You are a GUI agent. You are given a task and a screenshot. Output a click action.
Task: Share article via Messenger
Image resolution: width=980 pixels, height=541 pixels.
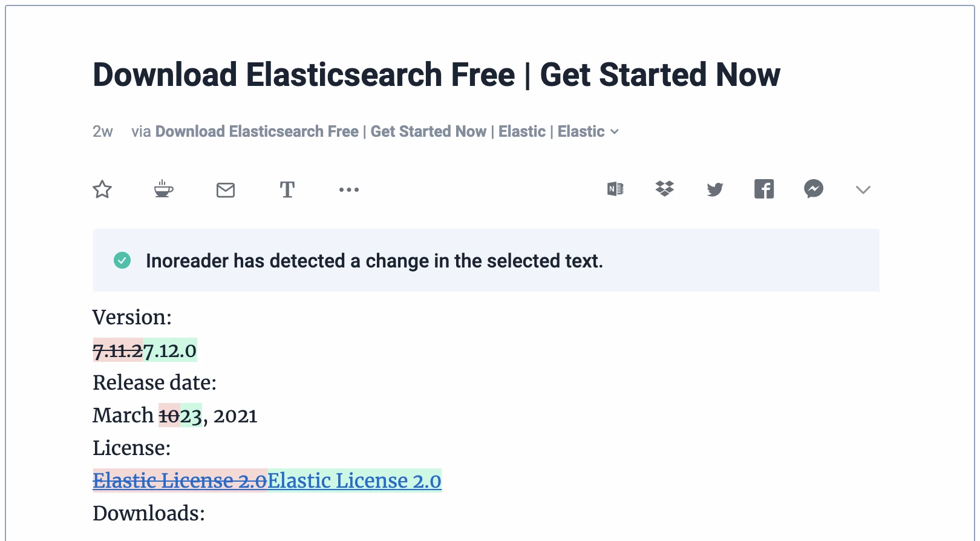click(814, 189)
